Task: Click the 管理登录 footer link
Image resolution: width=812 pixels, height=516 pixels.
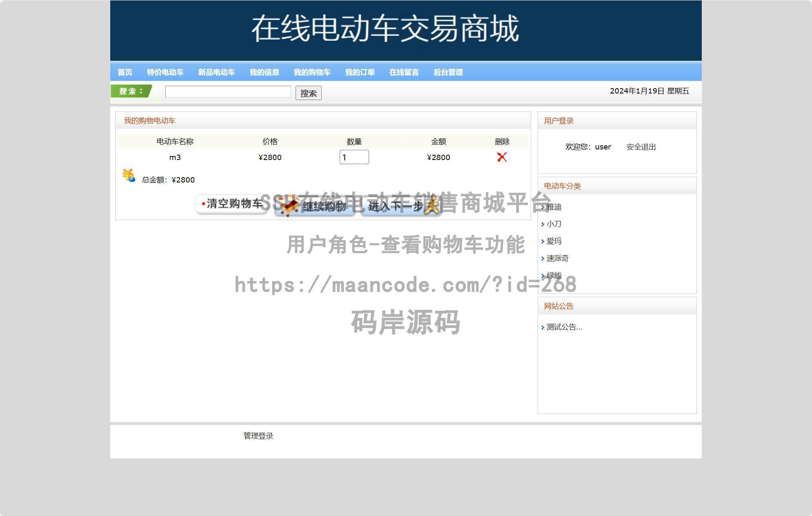Action: [x=258, y=436]
